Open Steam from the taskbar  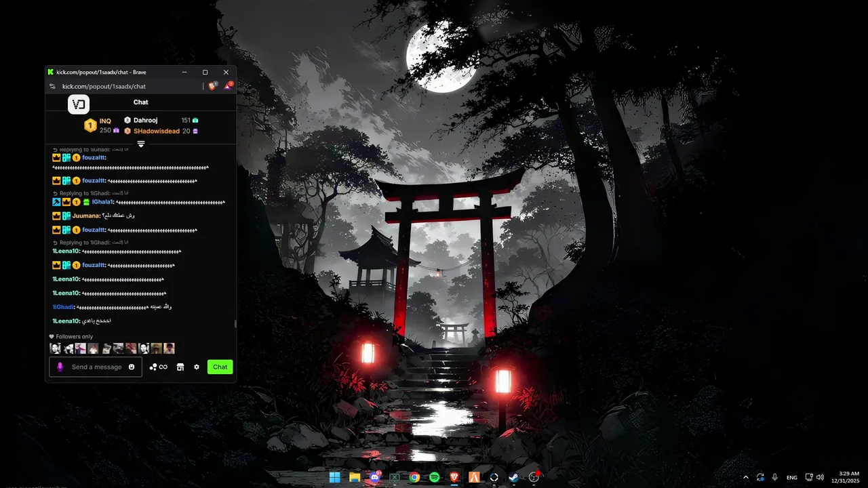(514, 477)
